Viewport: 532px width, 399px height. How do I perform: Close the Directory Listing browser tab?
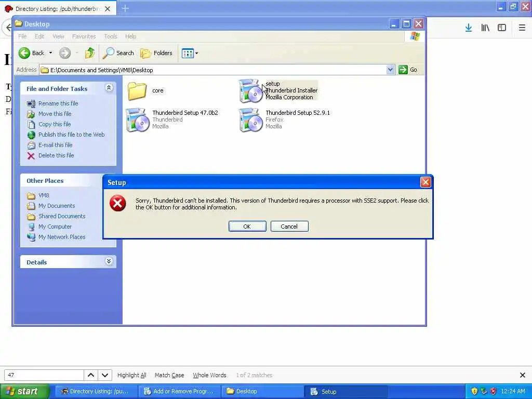(x=108, y=9)
